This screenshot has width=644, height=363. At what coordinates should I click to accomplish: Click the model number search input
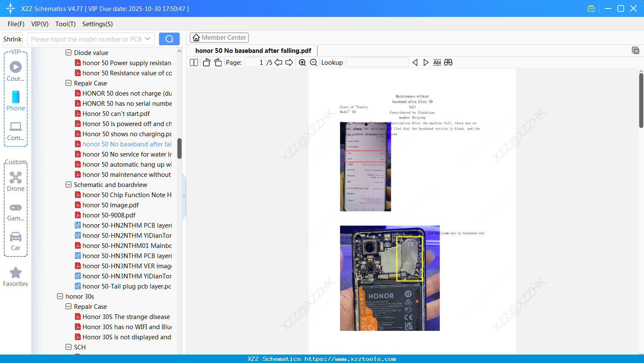tap(86, 39)
